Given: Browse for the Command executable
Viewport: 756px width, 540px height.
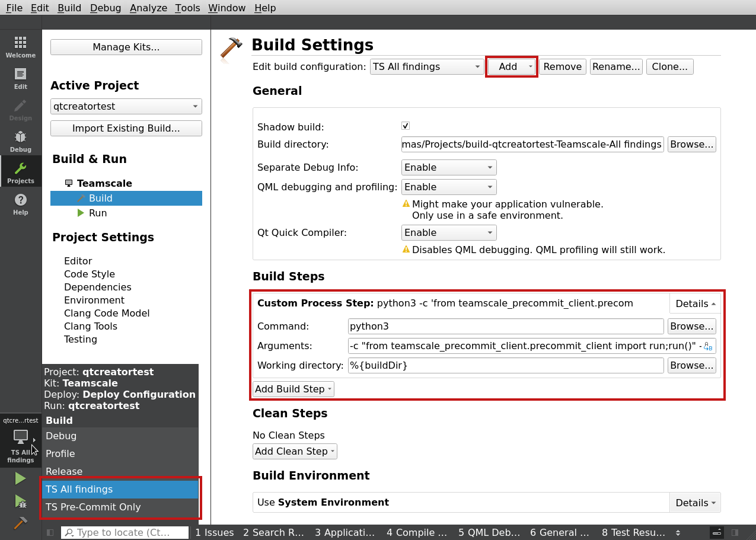Looking at the screenshot, I should coord(692,326).
